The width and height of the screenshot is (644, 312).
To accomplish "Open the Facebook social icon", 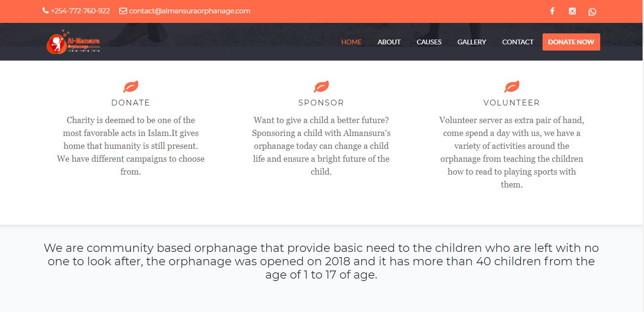I will pyautogui.click(x=552, y=11).
